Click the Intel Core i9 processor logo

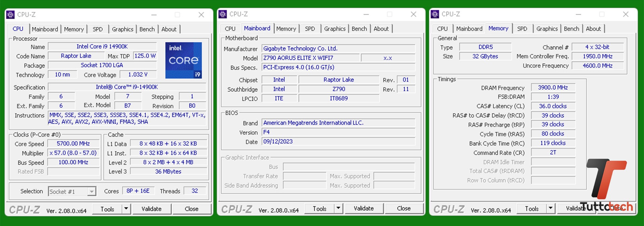click(x=183, y=60)
